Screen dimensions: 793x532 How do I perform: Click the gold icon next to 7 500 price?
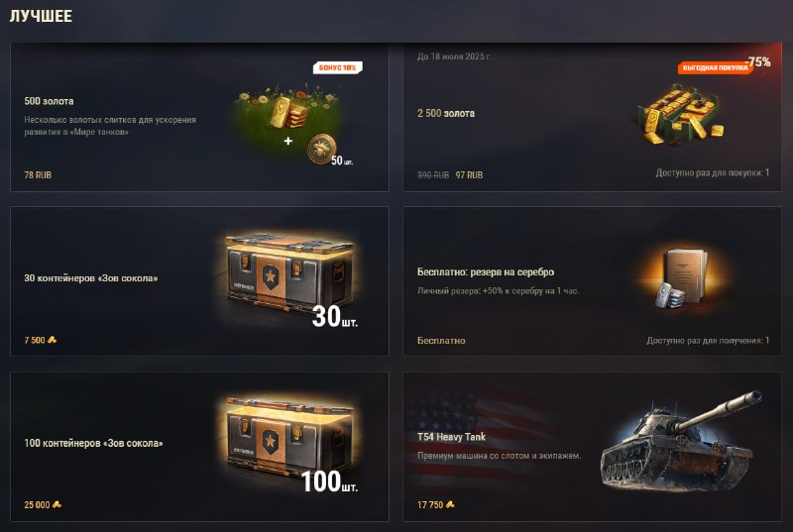click(53, 340)
